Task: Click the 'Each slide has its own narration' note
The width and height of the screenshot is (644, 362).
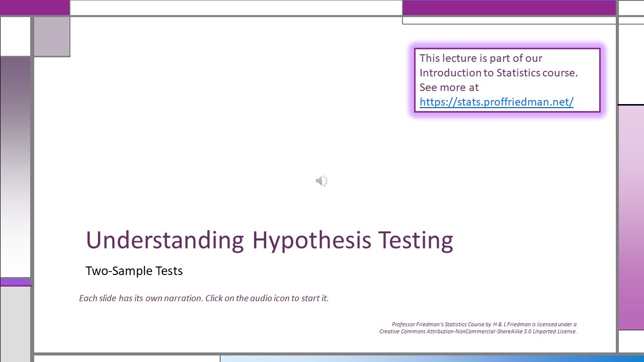Action: [204, 298]
